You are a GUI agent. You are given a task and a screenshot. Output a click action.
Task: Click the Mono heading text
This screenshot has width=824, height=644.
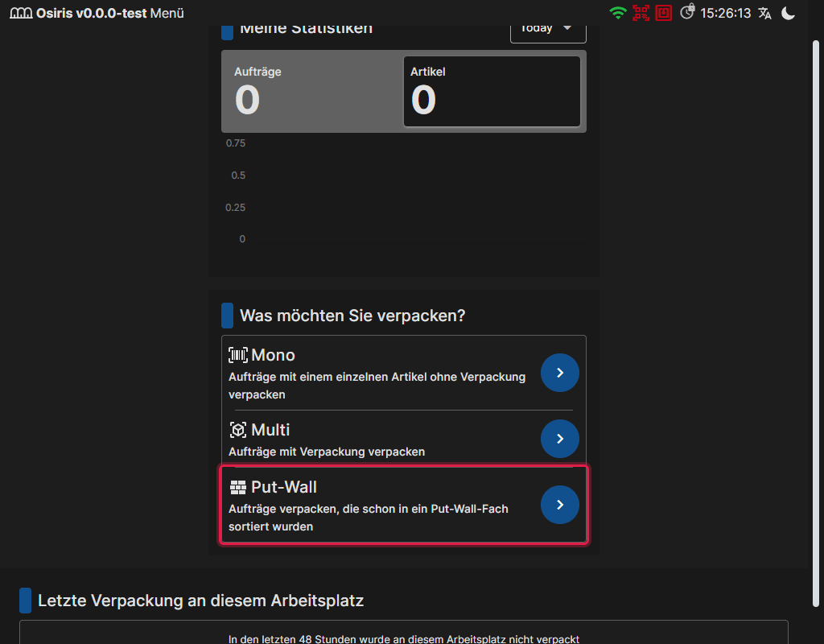273,355
